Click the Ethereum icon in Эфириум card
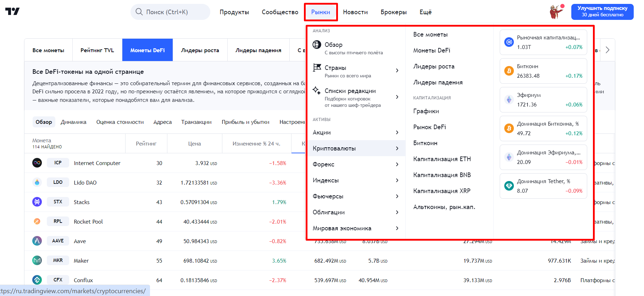 [509, 99]
